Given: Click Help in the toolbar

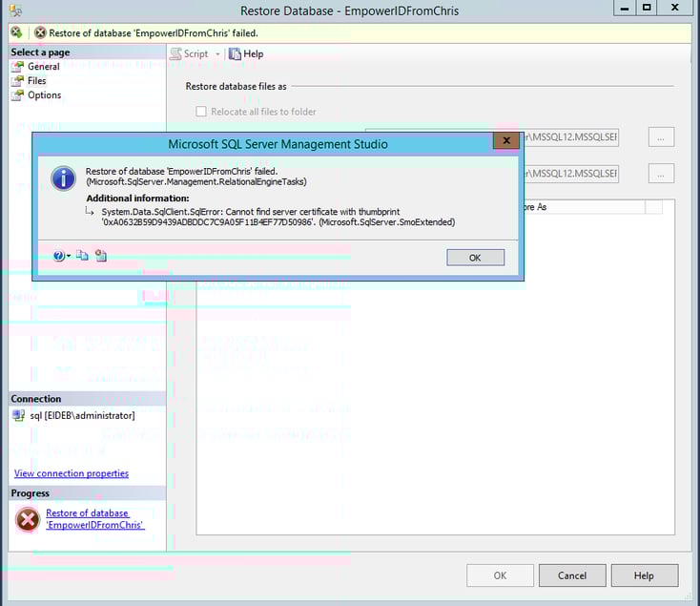Looking at the screenshot, I should (246, 54).
